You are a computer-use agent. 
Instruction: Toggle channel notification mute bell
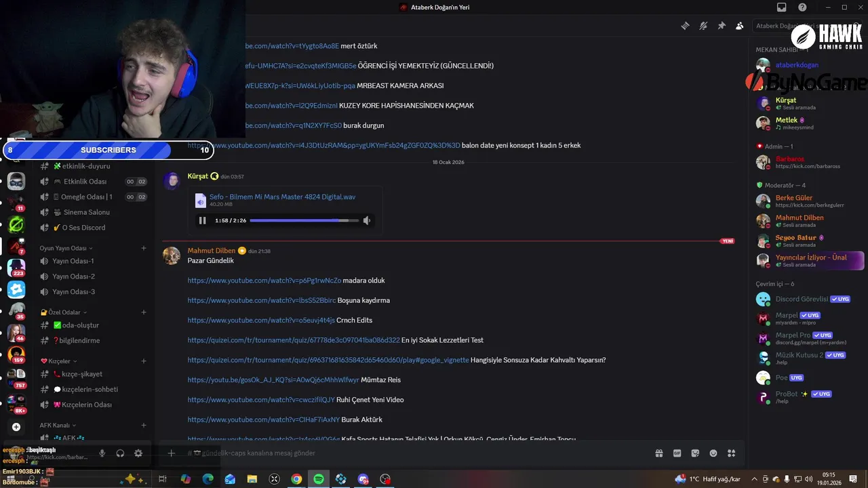tap(703, 26)
